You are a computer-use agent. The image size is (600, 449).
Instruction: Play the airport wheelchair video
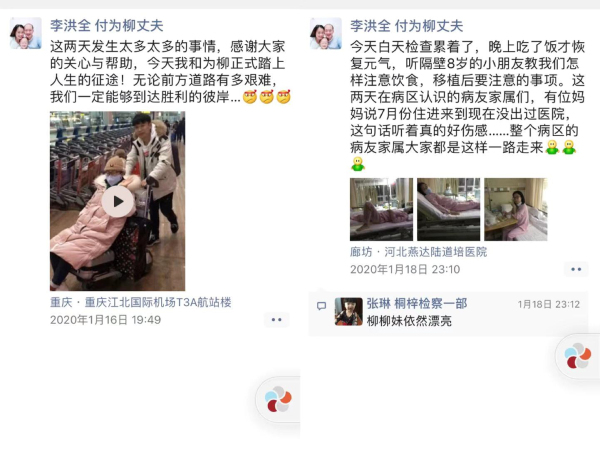(117, 201)
